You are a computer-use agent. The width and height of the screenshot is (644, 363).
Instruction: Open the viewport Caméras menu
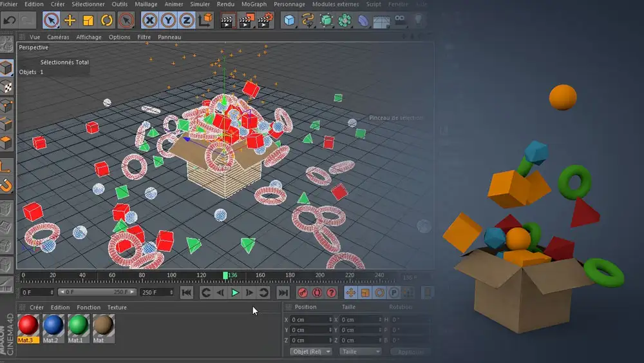(58, 37)
